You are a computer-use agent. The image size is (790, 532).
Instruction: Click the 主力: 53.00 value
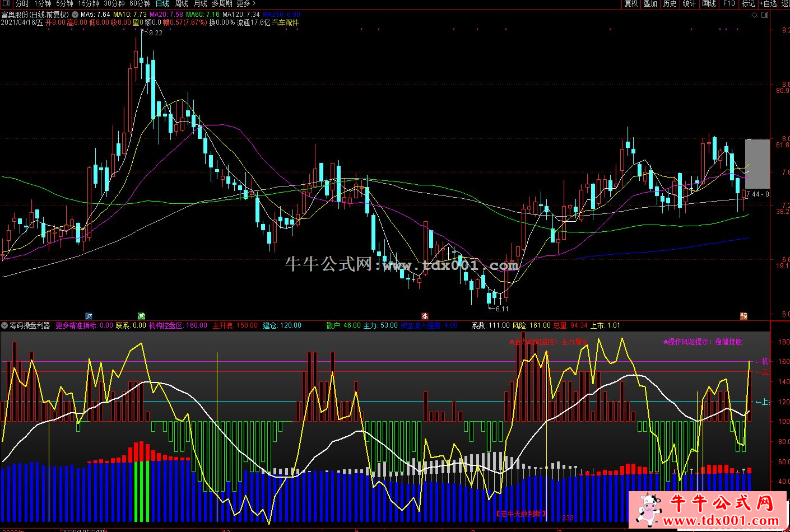point(380,325)
